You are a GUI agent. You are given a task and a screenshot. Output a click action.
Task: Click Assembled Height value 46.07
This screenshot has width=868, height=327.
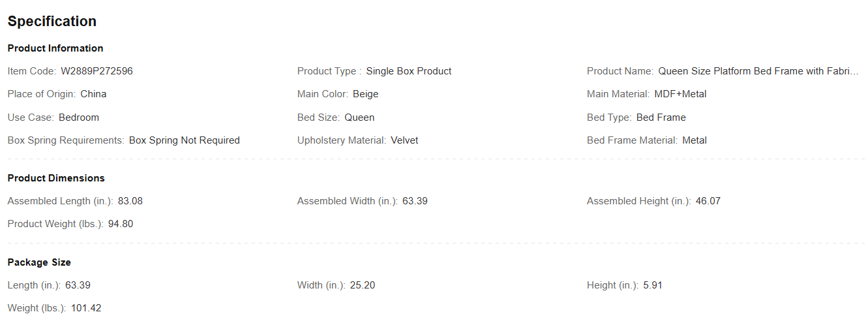point(708,201)
